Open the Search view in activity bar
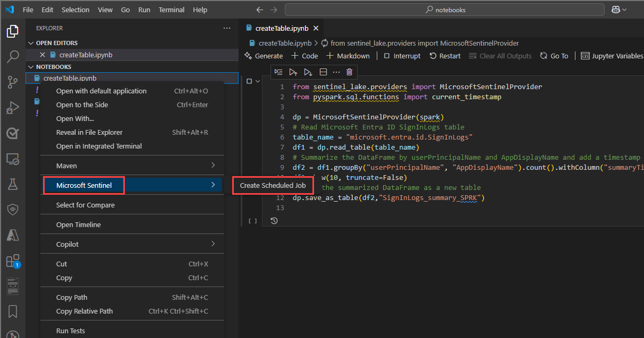Image resolution: width=644 pixels, height=338 pixels. pyautogui.click(x=12, y=57)
